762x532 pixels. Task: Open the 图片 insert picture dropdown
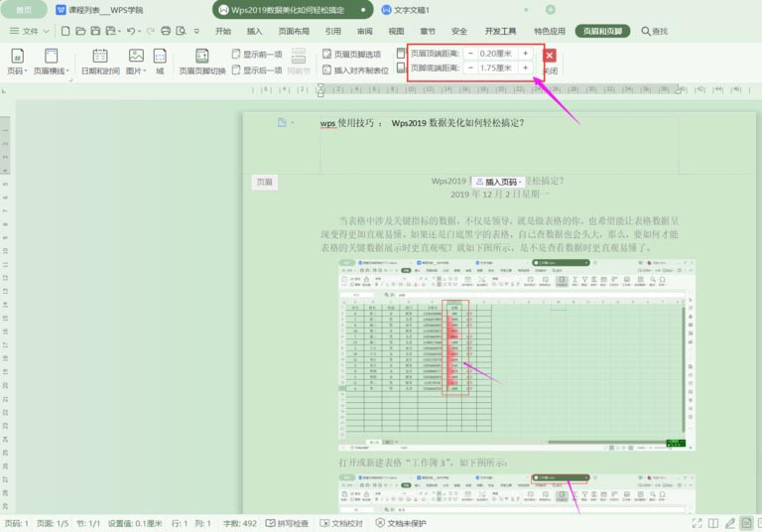pyautogui.click(x=136, y=62)
